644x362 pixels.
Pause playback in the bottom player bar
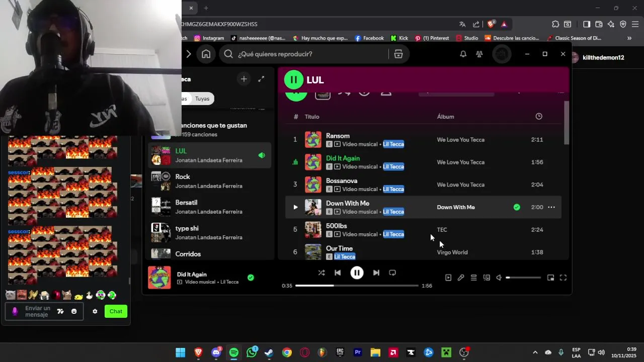[x=357, y=273]
